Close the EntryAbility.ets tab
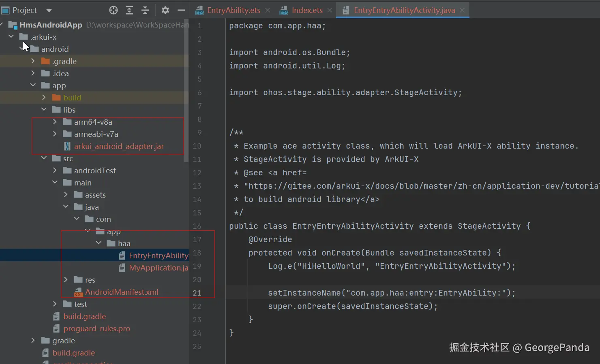 click(268, 11)
